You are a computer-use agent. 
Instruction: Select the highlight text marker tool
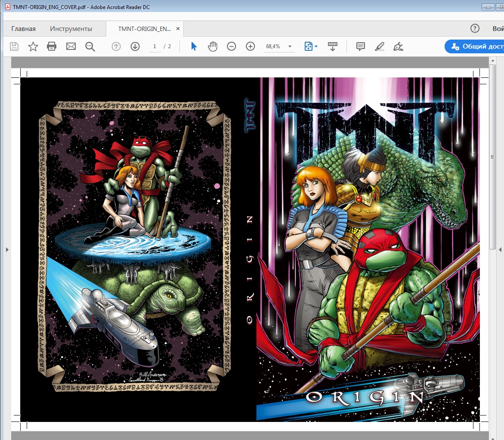pos(379,46)
